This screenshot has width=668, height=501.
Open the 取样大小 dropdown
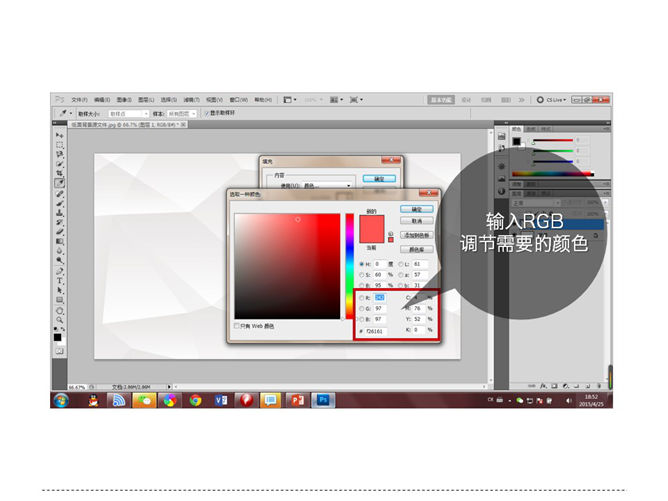131,114
